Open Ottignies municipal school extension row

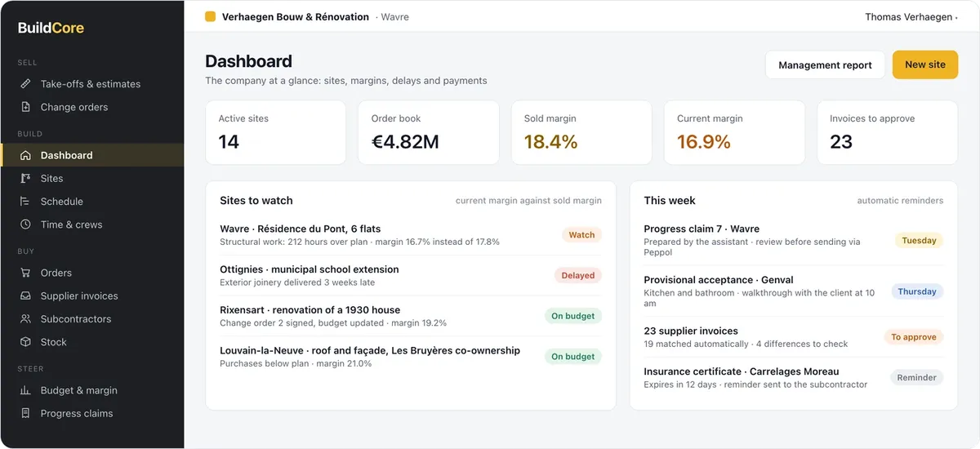411,276
